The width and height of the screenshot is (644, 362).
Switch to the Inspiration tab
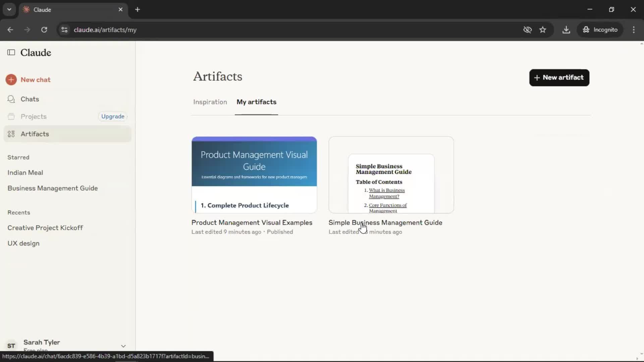210,102
